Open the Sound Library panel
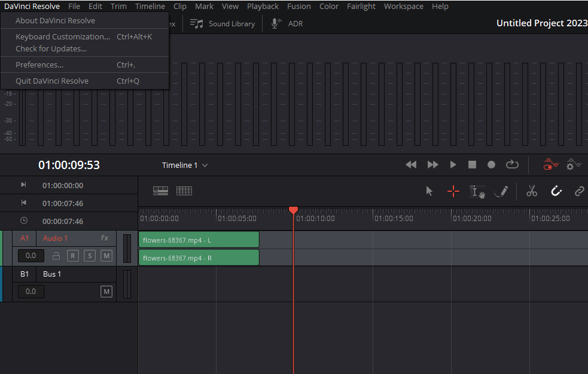The width and height of the screenshot is (588, 374). [223, 23]
